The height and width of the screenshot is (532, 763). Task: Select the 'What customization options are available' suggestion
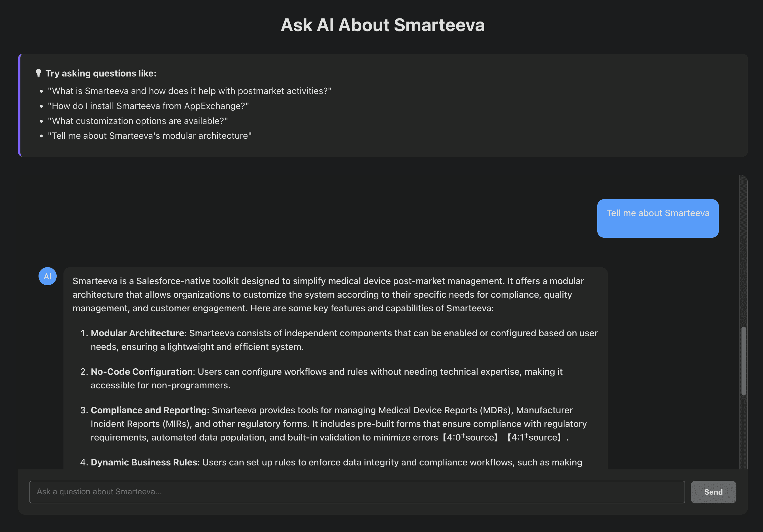[x=138, y=121]
